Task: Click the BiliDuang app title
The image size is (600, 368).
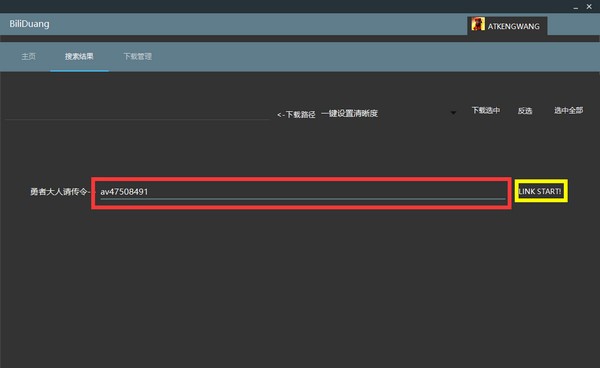Action: [x=29, y=24]
